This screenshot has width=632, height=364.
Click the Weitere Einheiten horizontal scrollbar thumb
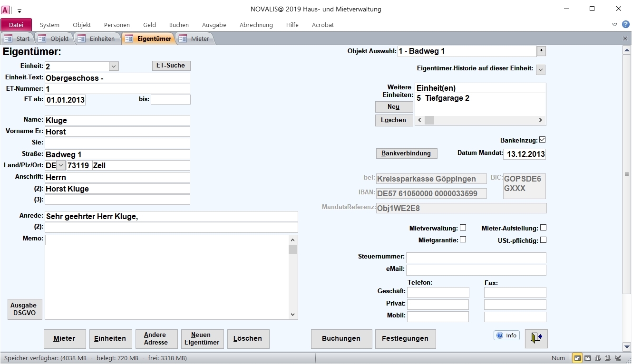click(x=429, y=121)
